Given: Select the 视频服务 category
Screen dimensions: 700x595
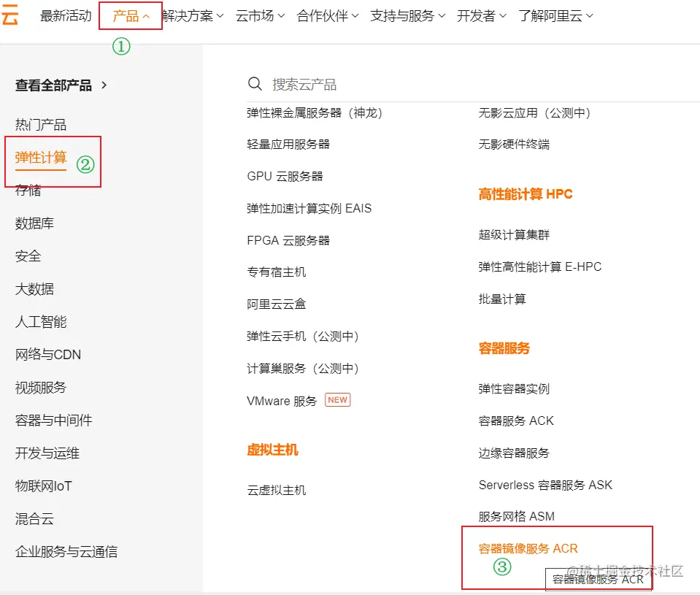Looking at the screenshot, I should click(x=41, y=387).
